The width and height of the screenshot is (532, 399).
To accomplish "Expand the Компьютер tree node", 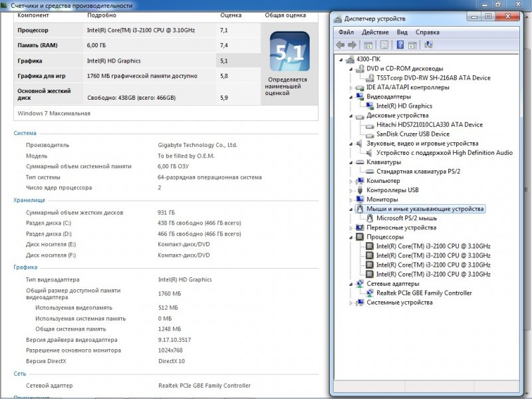I will point(351,181).
